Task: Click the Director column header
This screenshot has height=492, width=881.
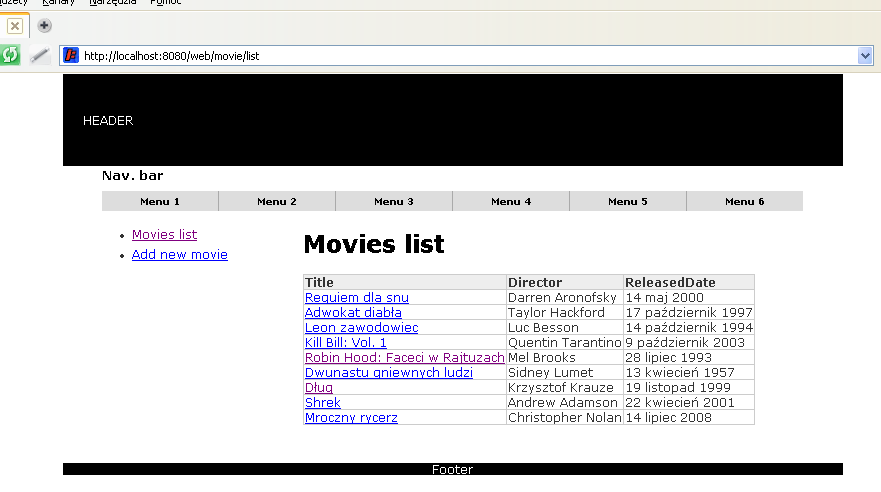Action: point(565,283)
